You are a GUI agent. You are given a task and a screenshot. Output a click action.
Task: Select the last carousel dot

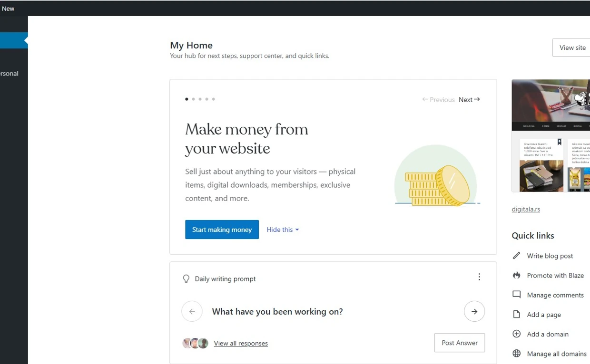tap(213, 99)
